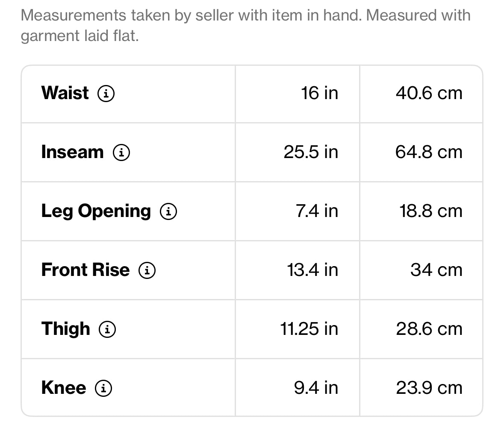The image size is (504, 431).
Task: Select the Inseam label
Action: [x=73, y=152]
